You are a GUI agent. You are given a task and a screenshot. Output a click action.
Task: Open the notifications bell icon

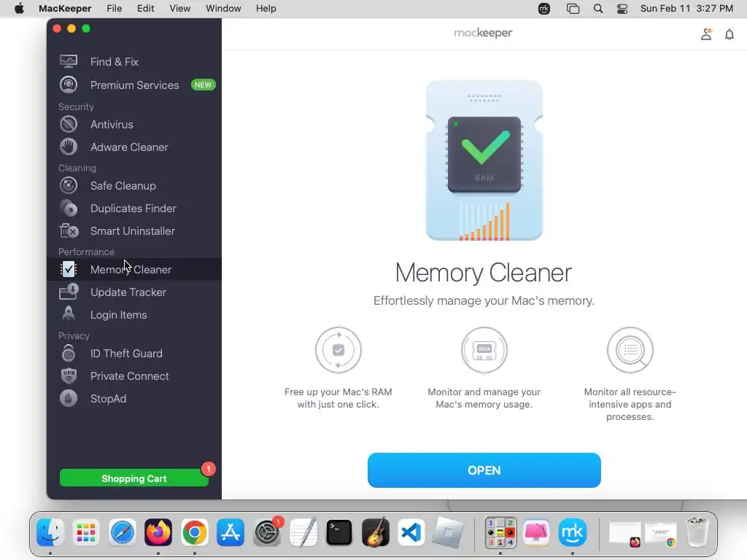pos(729,34)
